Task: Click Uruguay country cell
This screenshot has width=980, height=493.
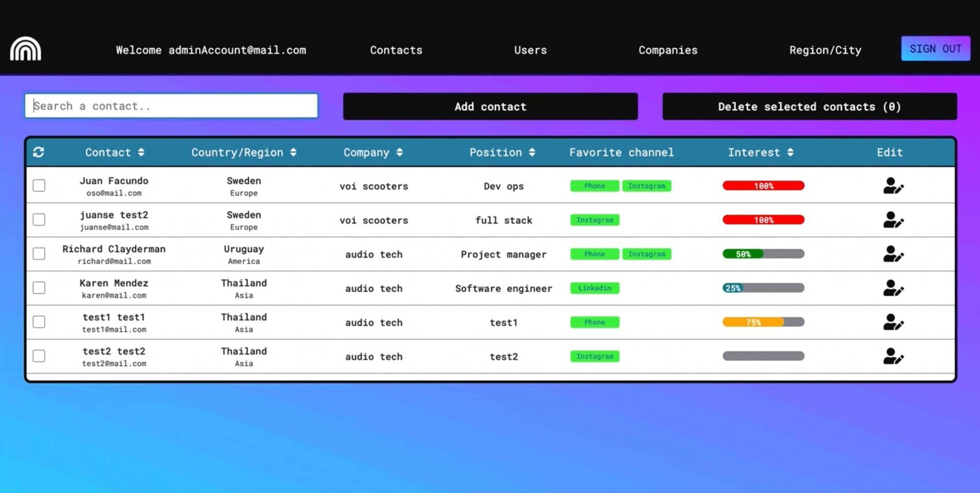Action: coord(244,249)
